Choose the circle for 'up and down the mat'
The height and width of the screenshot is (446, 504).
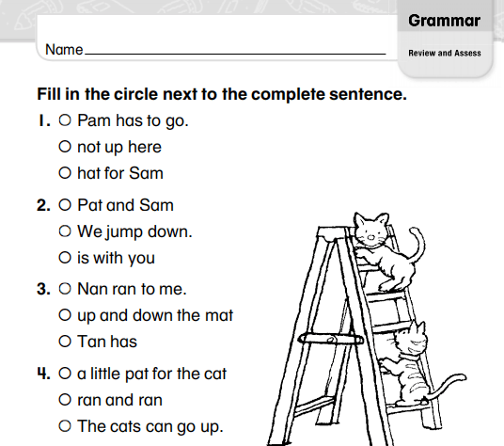[x=65, y=315]
